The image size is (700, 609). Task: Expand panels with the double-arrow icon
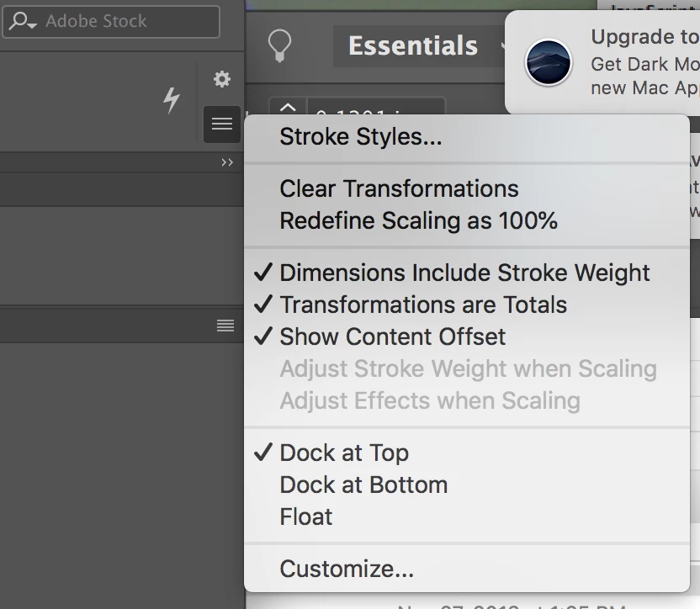coord(227,162)
